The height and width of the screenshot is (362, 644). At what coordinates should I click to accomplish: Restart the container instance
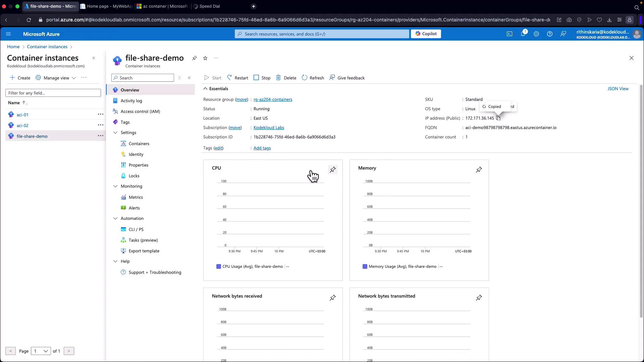point(237,78)
